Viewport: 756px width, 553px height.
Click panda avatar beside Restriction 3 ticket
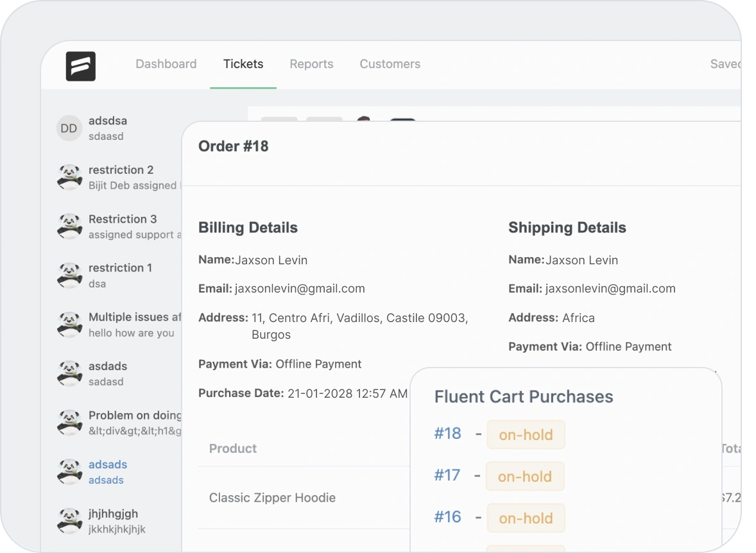pos(69,226)
